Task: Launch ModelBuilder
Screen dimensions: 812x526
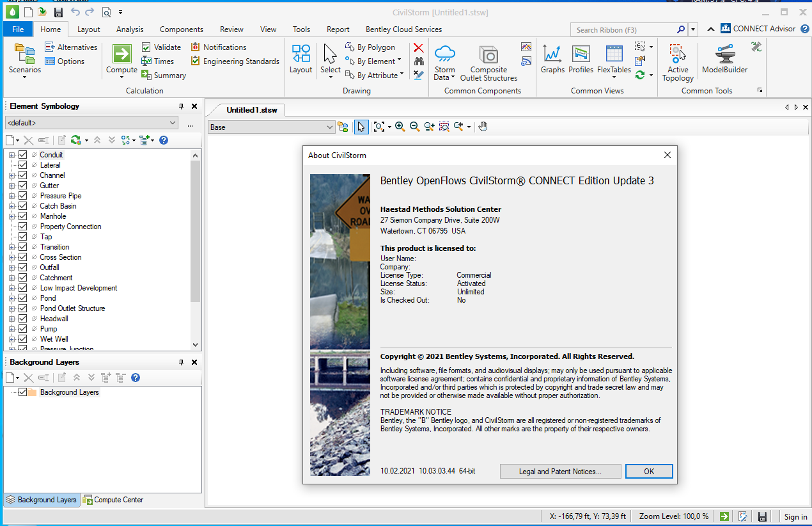Action: tap(724, 60)
